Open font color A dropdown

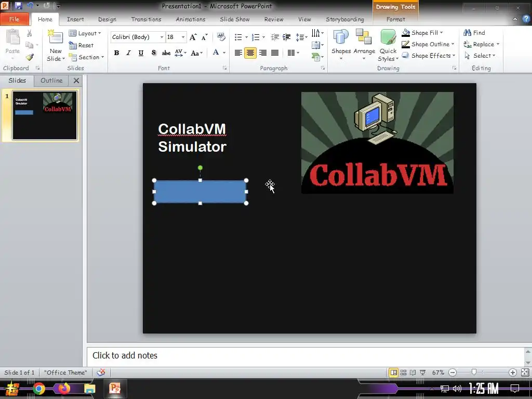pos(224,52)
